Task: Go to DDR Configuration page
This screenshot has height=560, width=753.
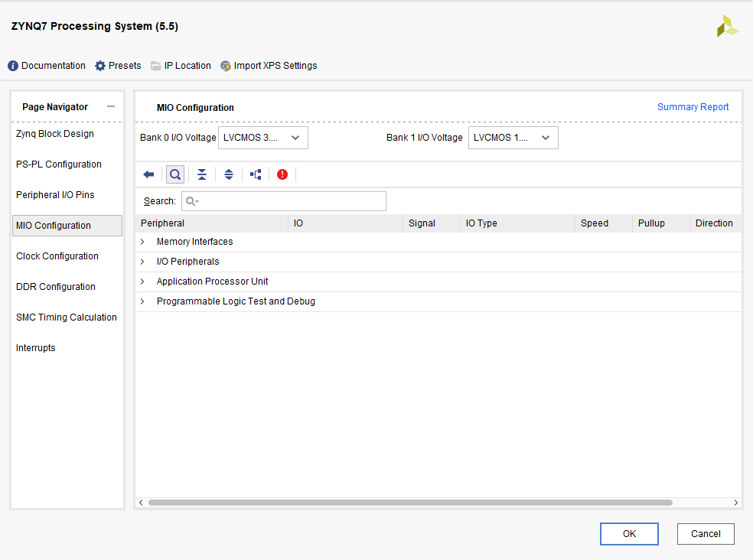Action: pyautogui.click(x=56, y=287)
